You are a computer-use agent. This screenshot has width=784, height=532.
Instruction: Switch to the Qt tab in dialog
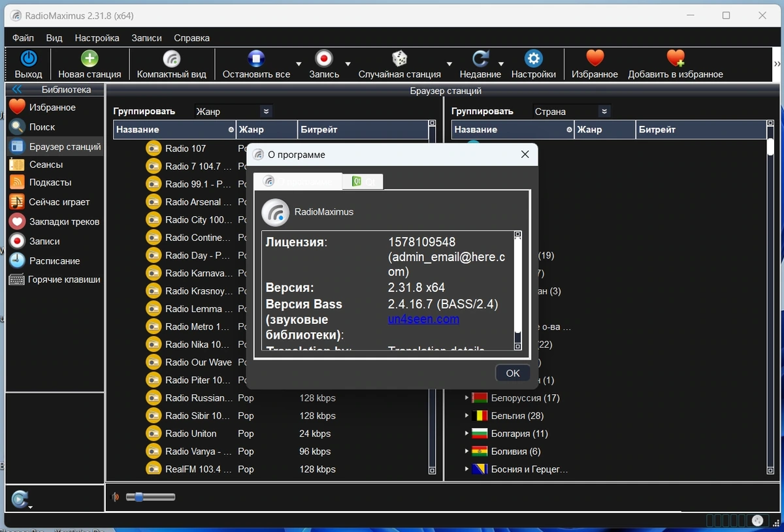363,181
